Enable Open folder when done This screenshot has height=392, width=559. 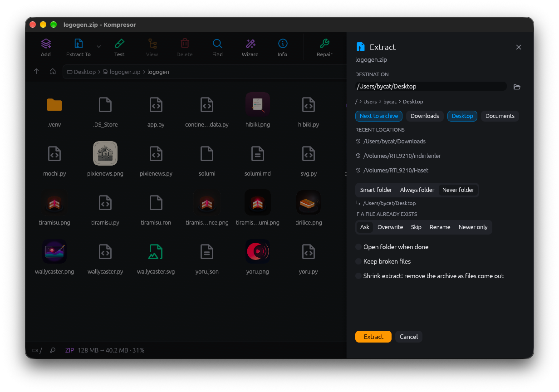point(392,247)
